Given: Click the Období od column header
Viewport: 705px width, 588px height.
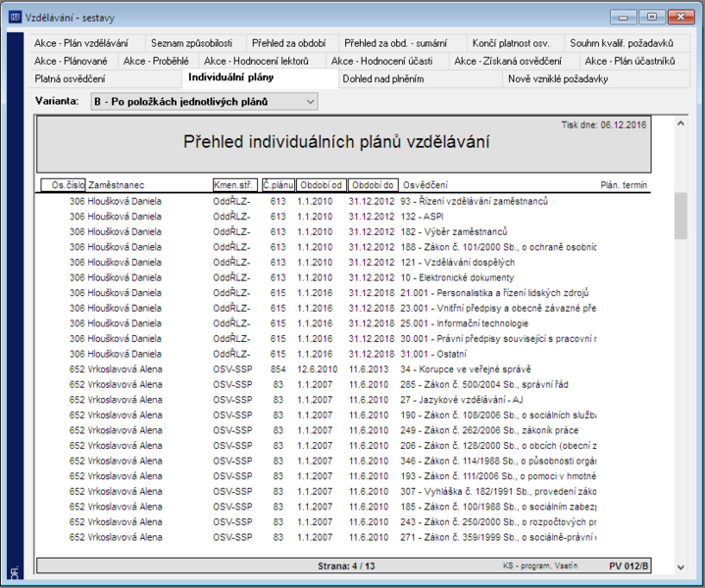Looking at the screenshot, I should 321,185.
